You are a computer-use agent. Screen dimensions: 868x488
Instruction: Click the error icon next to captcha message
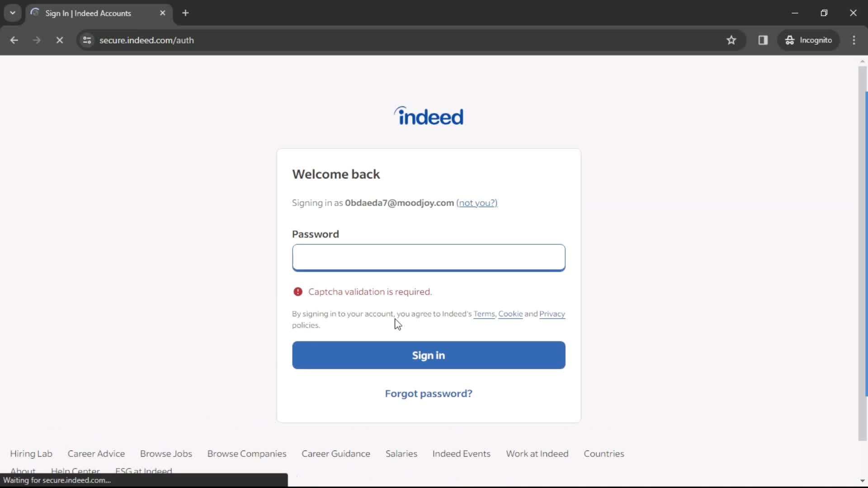(297, 291)
